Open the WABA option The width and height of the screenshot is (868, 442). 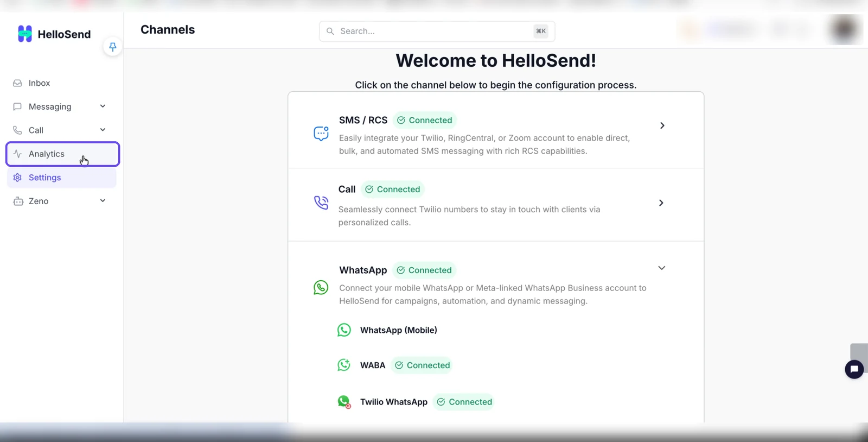373,365
